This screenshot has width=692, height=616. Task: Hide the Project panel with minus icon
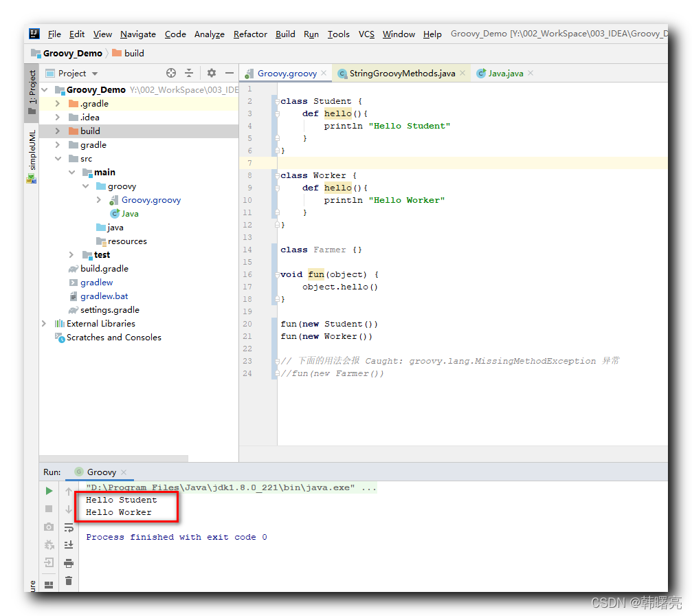229,73
